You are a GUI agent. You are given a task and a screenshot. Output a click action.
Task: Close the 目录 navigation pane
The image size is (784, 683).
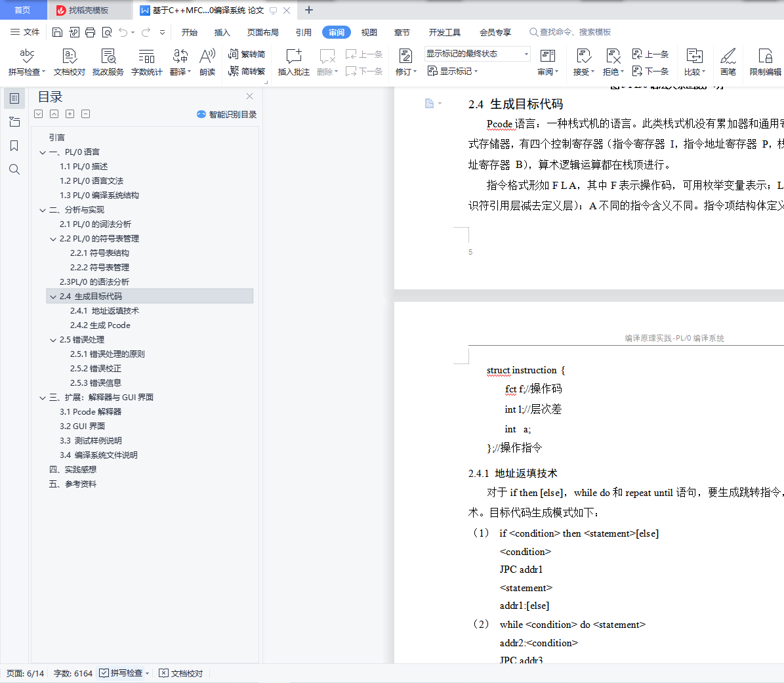coord(249,96)
